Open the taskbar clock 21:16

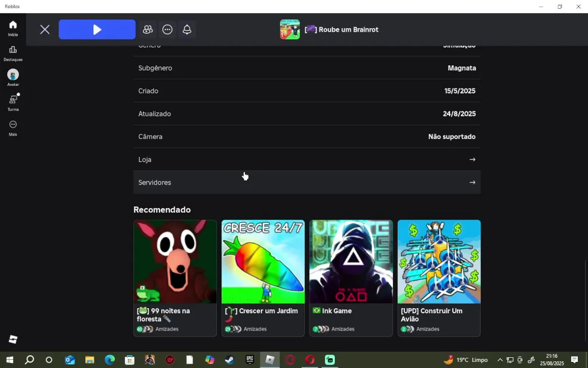pyautogui.click(x=552, y=360)
